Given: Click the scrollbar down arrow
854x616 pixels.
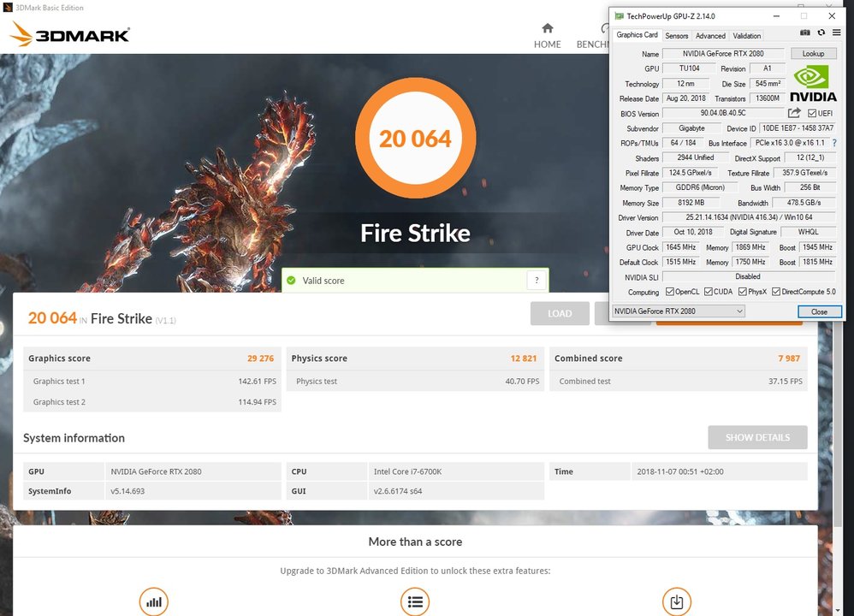Looking at the screenshot, I should pyautogui.click(x=837, y=611).
